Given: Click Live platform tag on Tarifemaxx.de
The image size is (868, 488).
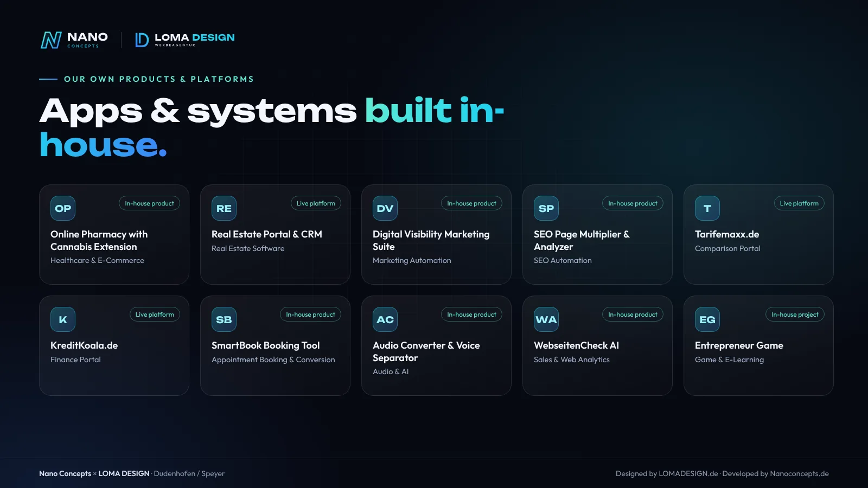Looking at the screenshot, I should click(x=799, y=203).
